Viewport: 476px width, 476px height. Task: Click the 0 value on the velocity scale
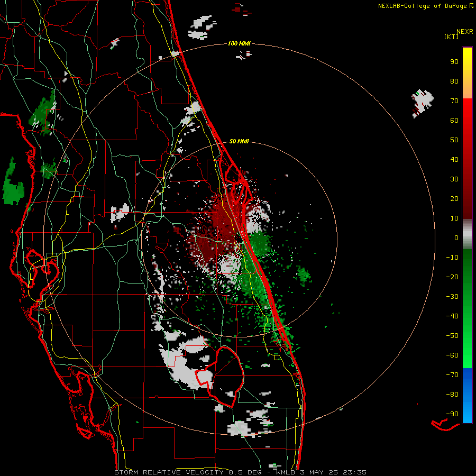[x=456, y=237]
